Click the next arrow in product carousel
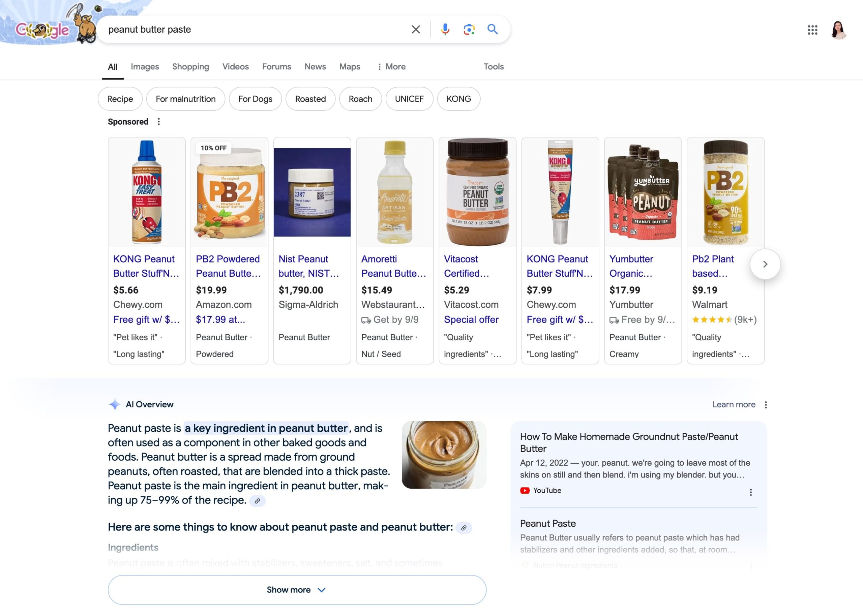 click(765, 263)
